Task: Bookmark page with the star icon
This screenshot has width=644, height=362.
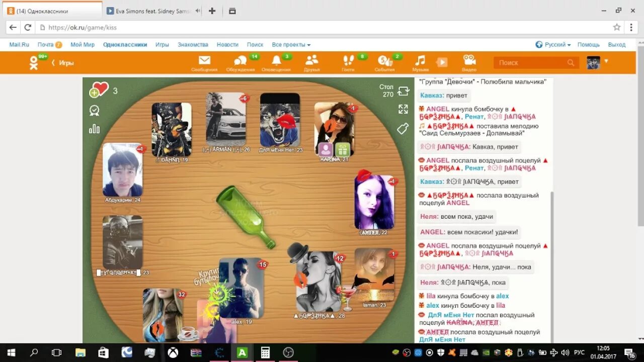Action: pos(617,27)
